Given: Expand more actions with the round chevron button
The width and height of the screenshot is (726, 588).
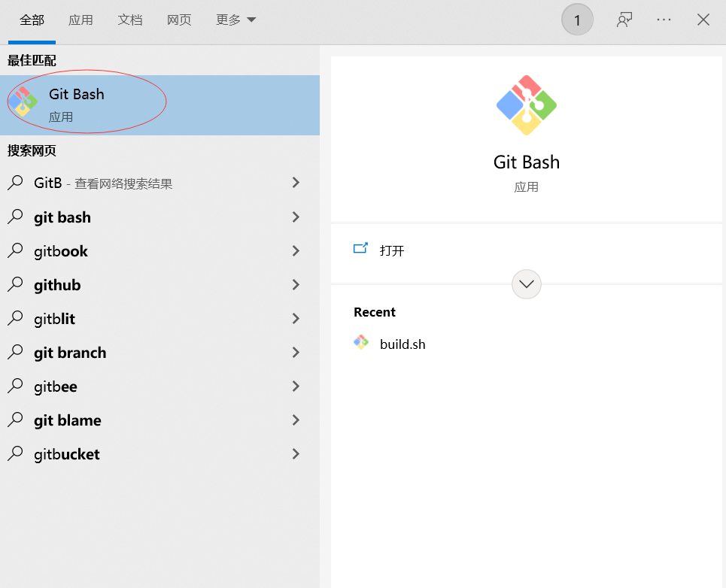Looking at the screenshot, I should (x=527, y=284).
